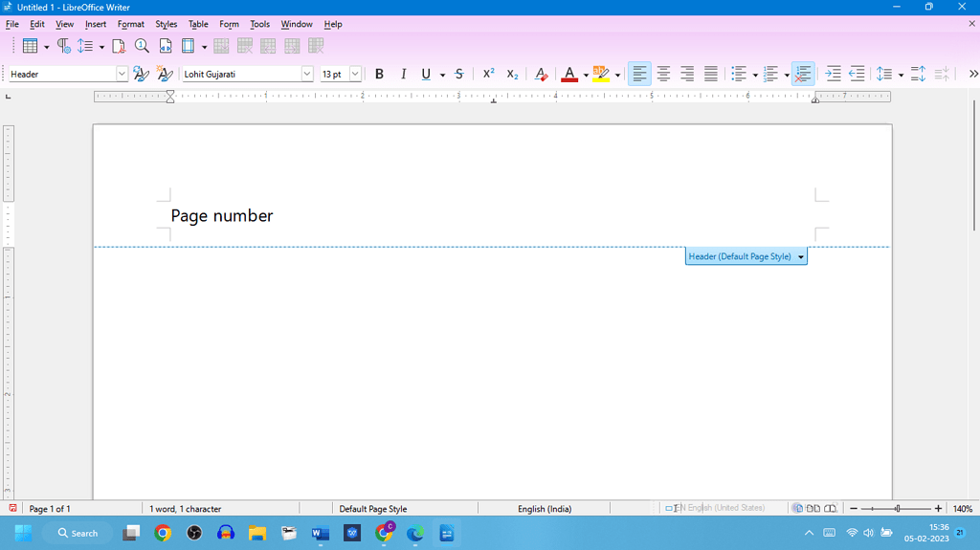Click the 140% zoom percentage
Viewport: 980px width, 550px height.
click(x=963, y=509)
